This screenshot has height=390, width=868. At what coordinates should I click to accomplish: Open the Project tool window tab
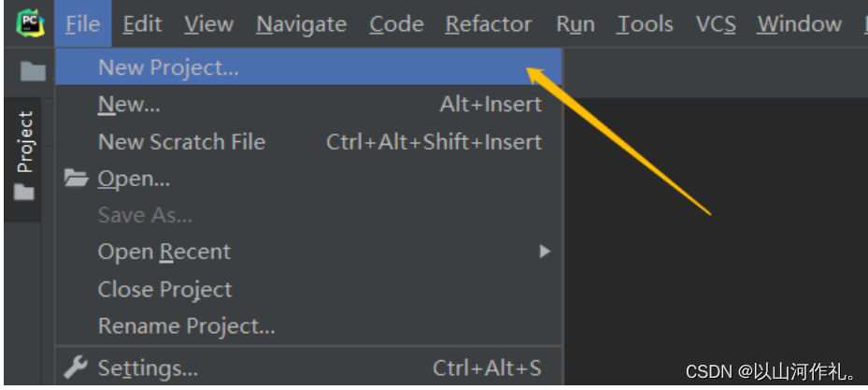tap(24, 141)
